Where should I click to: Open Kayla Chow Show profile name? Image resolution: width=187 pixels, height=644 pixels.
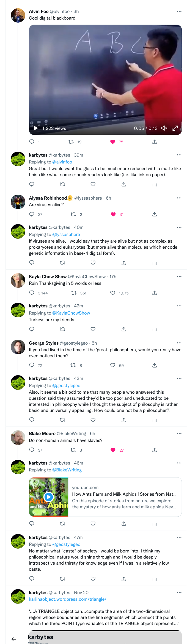pos(48,277)
